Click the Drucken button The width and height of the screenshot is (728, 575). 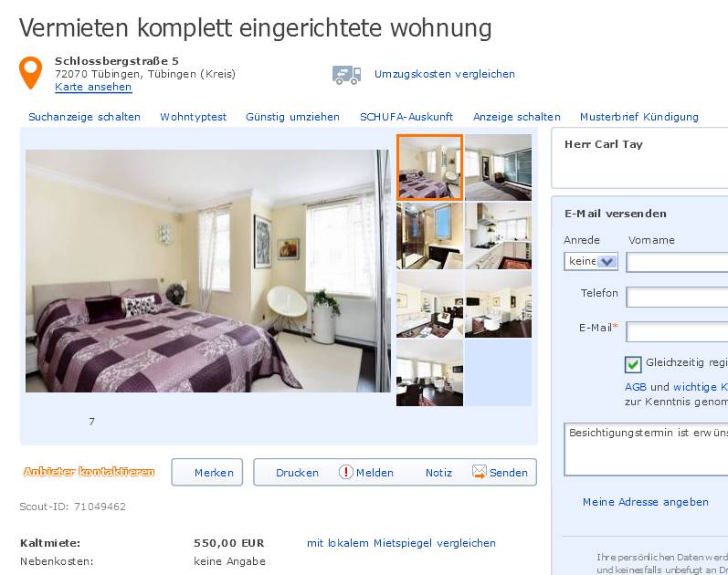297,473
